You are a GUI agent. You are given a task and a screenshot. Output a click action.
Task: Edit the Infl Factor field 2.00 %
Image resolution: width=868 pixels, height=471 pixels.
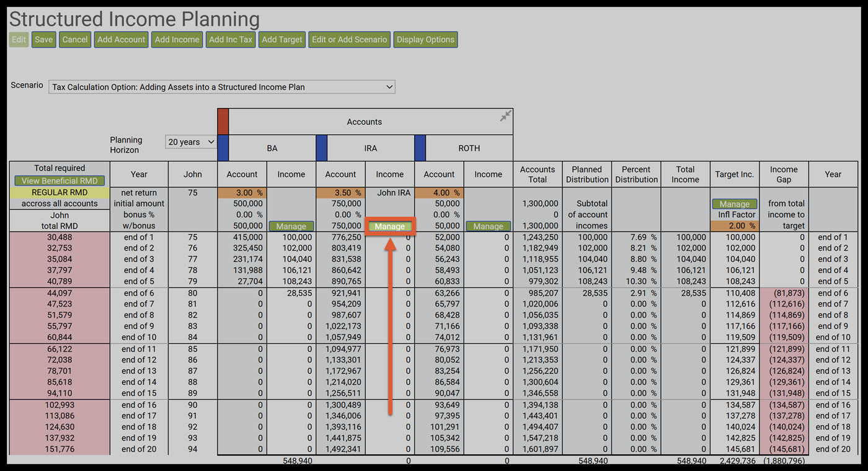[x=735, y=226]
